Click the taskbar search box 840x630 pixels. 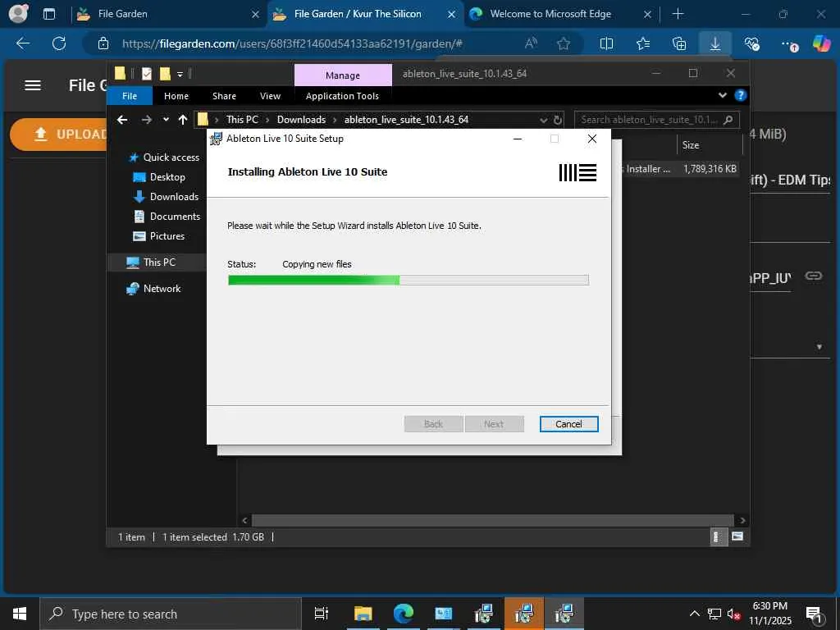coord(171,614)
